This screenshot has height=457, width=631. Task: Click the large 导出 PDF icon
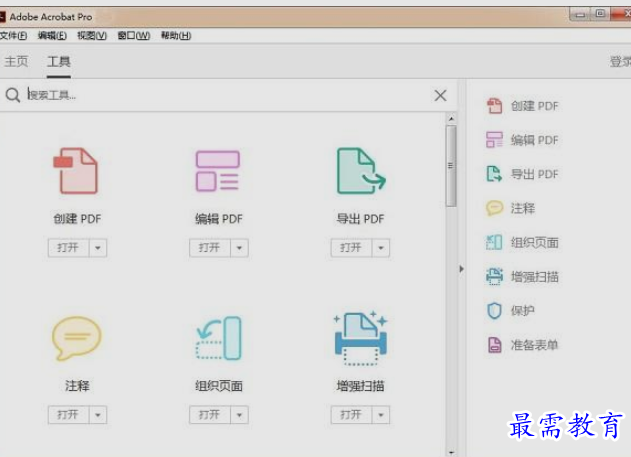[x=361, y=171]
